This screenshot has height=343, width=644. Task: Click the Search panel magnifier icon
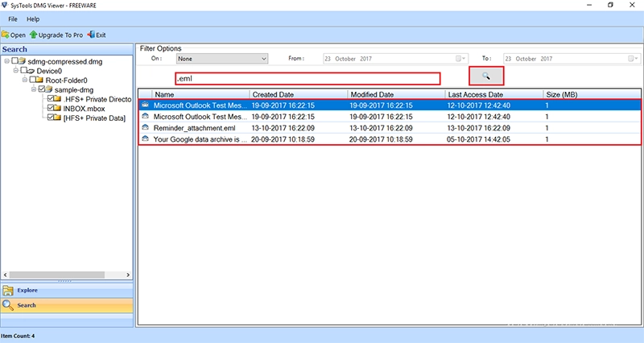8,305
